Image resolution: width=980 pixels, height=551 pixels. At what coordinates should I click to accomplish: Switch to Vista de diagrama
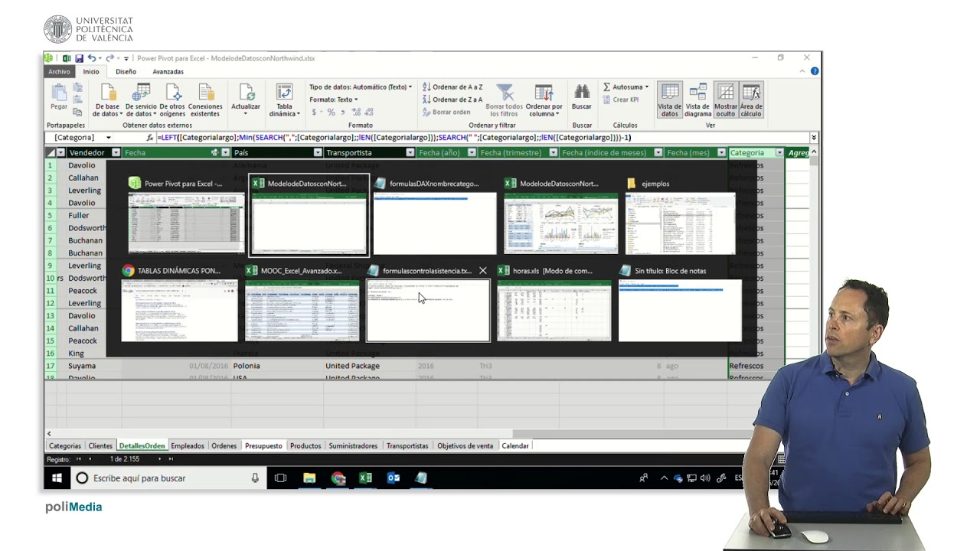697,100
